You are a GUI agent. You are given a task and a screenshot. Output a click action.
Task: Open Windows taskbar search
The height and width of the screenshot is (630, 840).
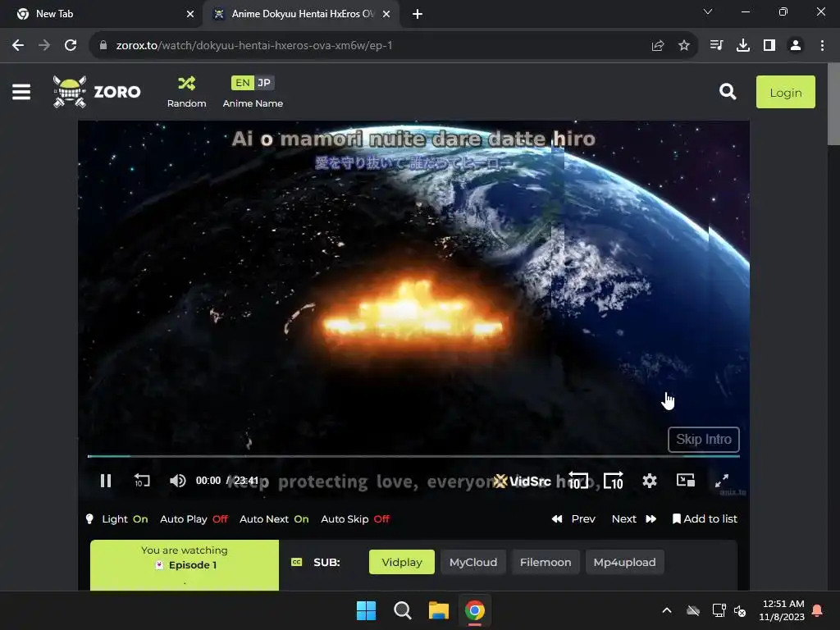click(x=402, y=610)
